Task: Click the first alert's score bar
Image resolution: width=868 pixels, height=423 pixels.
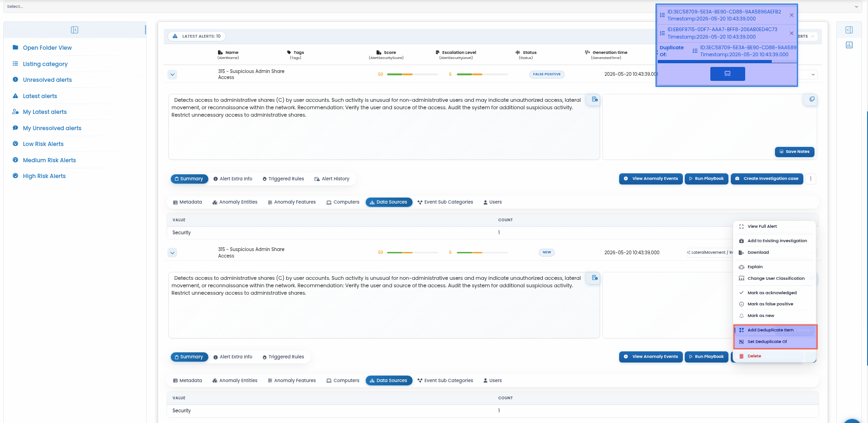Action: click(413, 74)
